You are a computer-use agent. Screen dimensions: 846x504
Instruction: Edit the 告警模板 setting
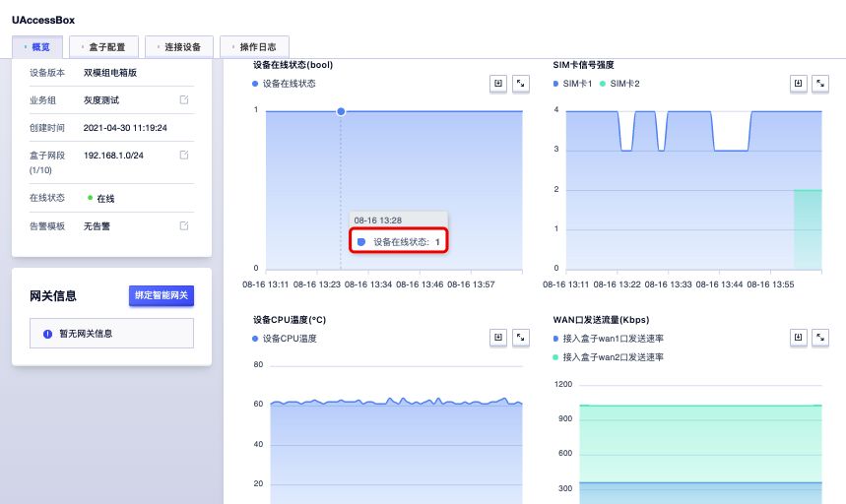click(184, 226)
